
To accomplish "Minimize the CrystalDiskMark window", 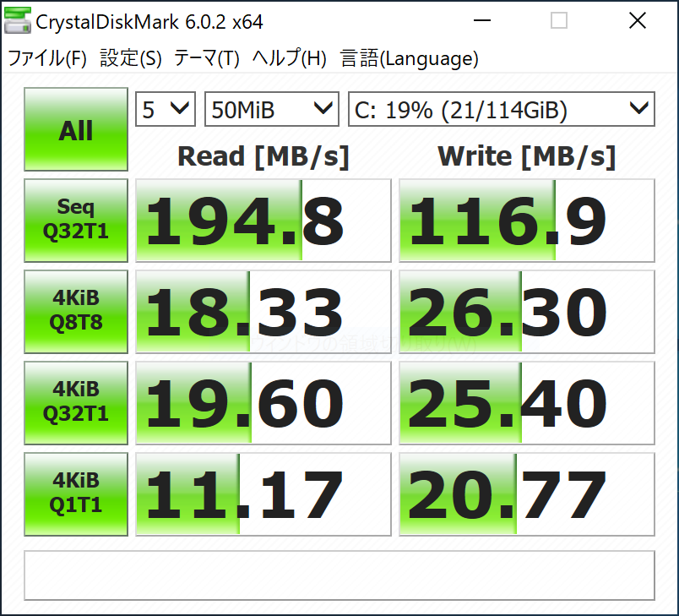I will click(482, 21).
